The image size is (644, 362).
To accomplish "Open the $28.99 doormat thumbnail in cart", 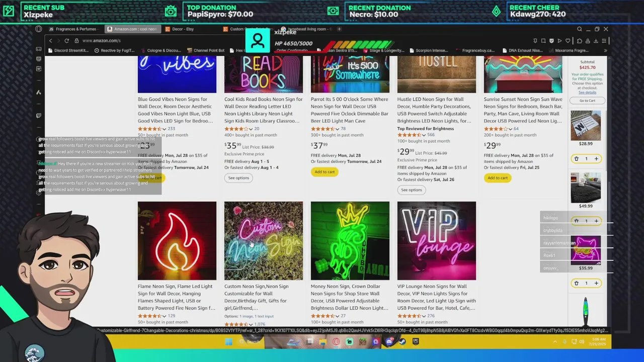I will [x=586, y=125].
